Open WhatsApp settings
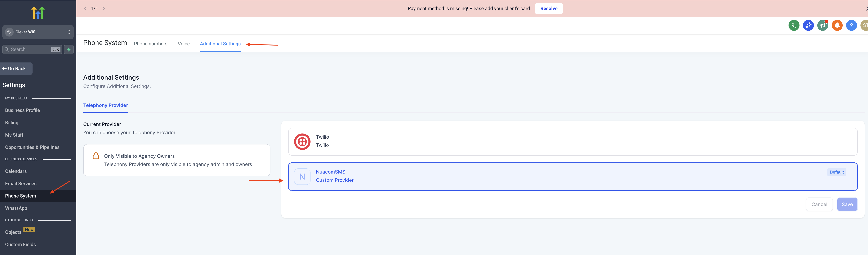The width and height of the screenshot is (868, 255). 16,208
